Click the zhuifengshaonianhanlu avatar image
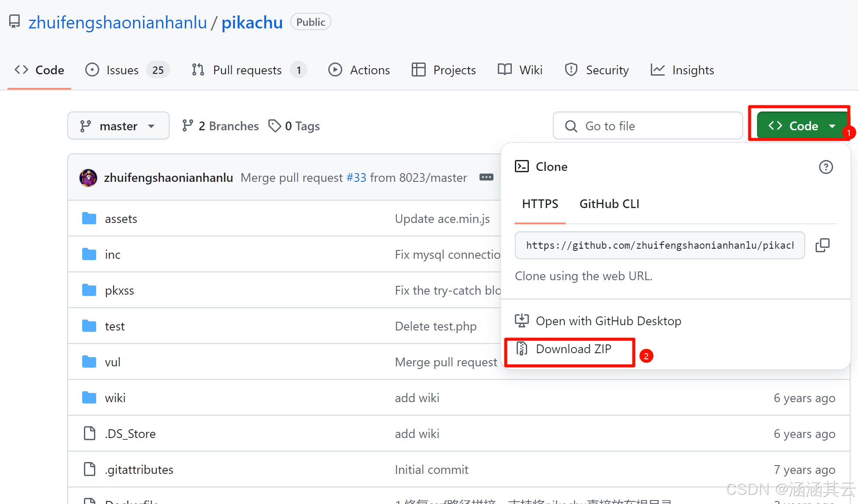The height and width of the screenshot is (504, 858). pyautogui.click(x=88, y=178)
